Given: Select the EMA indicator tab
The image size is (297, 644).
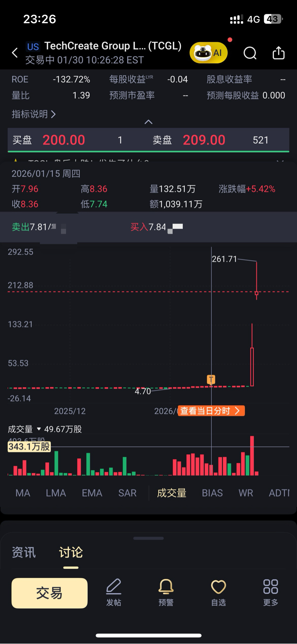Looking at the screenshot, I should coord(92,493).
